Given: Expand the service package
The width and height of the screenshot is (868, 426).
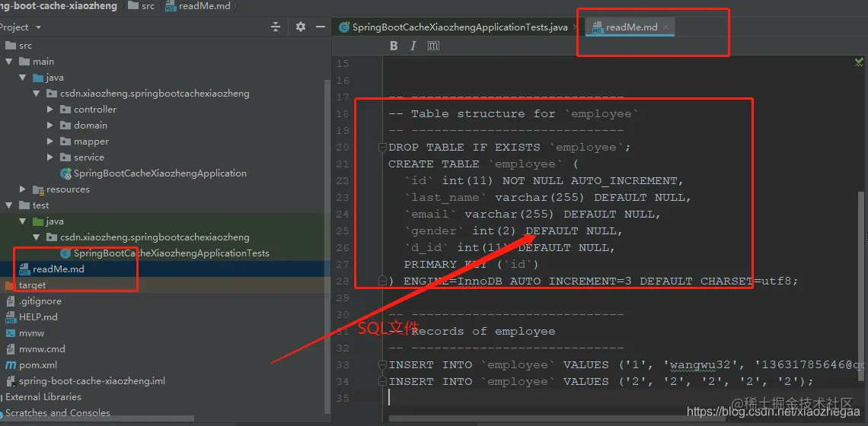Looking at the screenshot, I should tap(50, 157).
